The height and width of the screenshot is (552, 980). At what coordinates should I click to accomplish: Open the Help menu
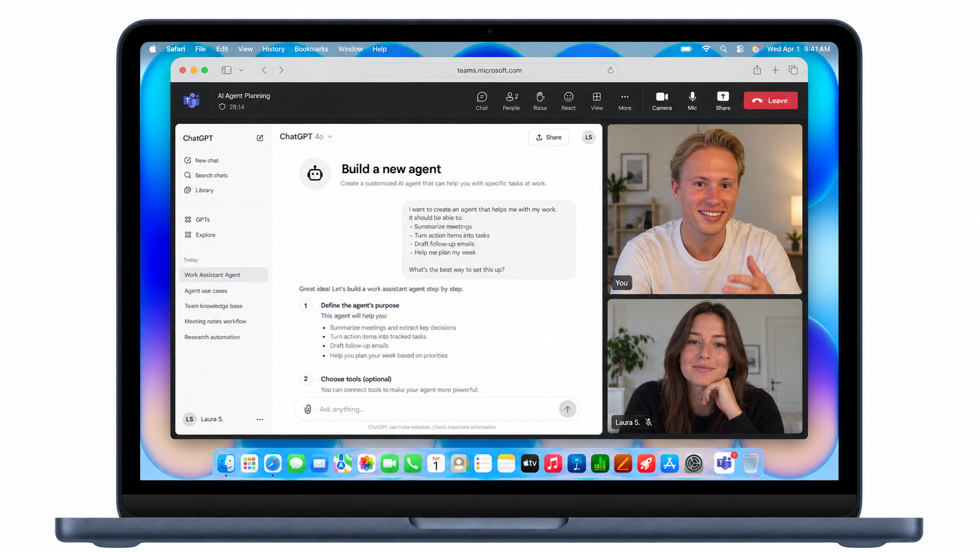[x=379, y=49]
